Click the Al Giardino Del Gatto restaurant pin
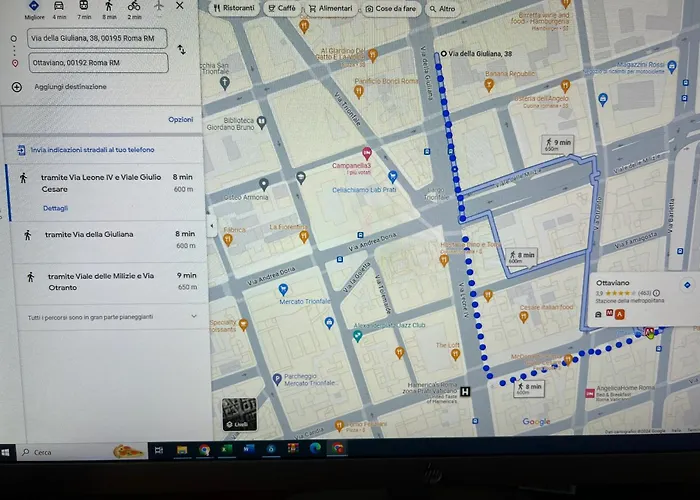This screenshot has width=700, height=500. click(373, 55)
